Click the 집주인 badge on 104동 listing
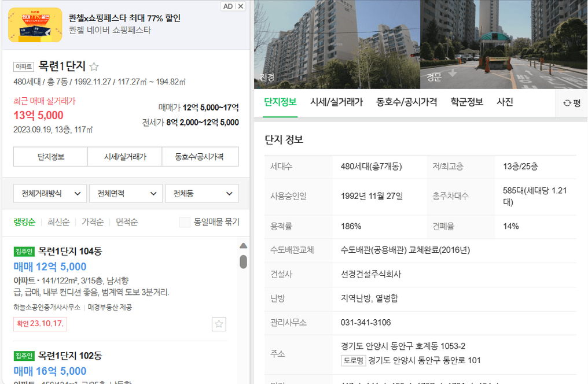The width and height of the screenshot is (588, 384). click(x=24, y=252)
